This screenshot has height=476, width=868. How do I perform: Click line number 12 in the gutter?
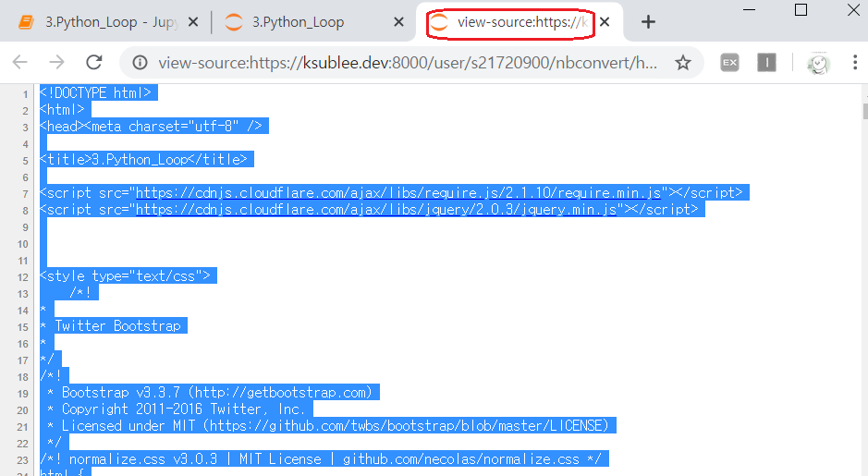point(23,277)
